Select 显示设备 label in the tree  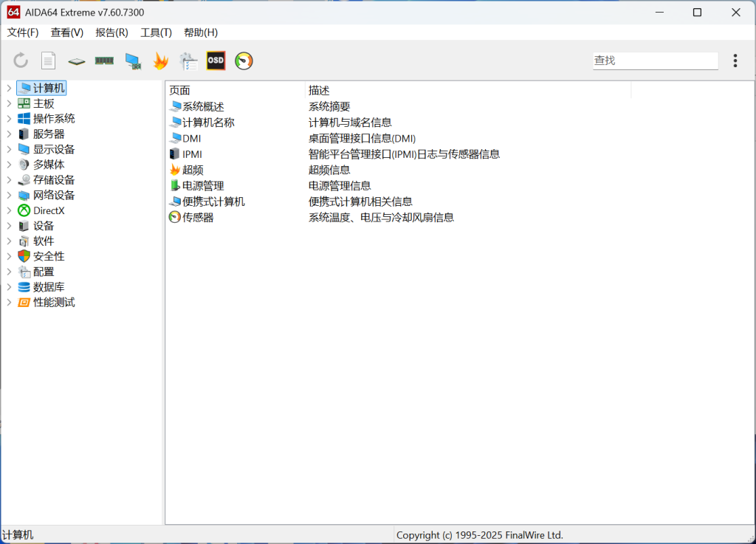click(x=54, y=149)
